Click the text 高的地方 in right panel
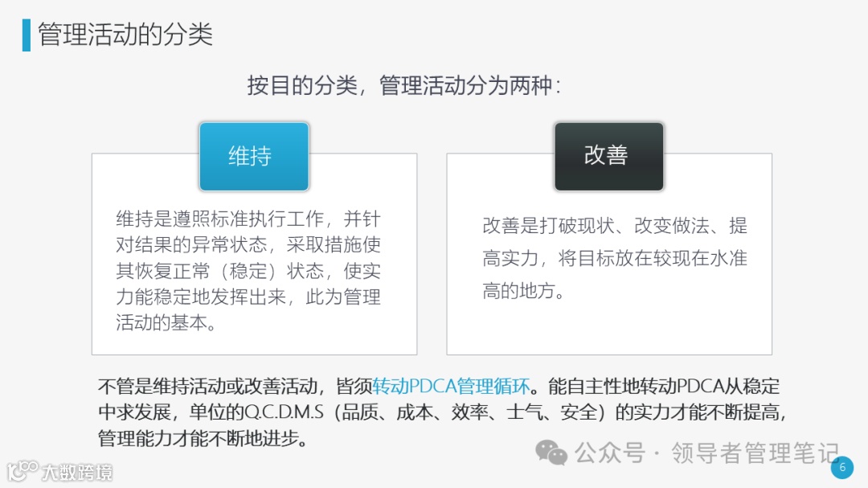868x488 pixels. [x=518, y=290]
